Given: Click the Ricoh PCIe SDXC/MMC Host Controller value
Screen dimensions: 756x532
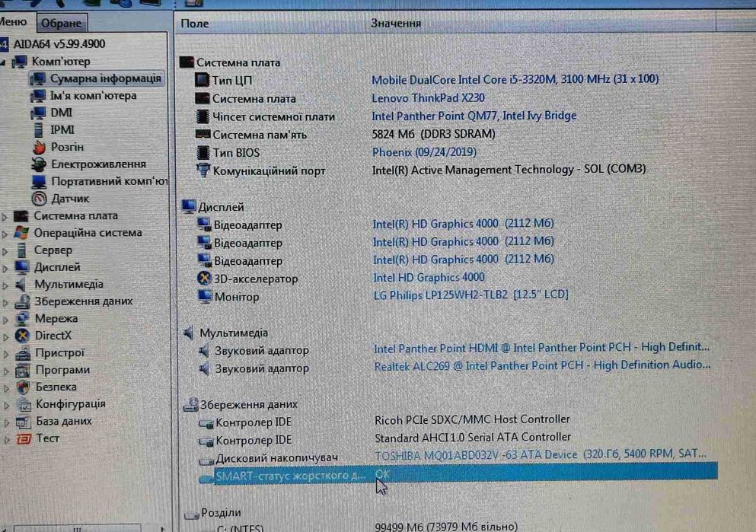Looking at the screenshot, I should (472, 419).
